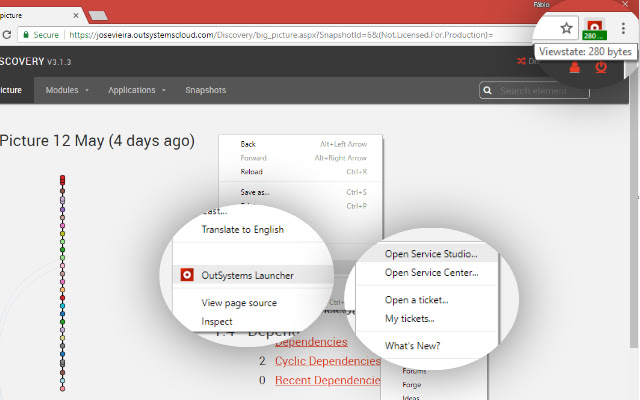Image resolution: width=640 pixels, height=400 pixels.
Task: Select My tickets...
Action: click(409, 319)
